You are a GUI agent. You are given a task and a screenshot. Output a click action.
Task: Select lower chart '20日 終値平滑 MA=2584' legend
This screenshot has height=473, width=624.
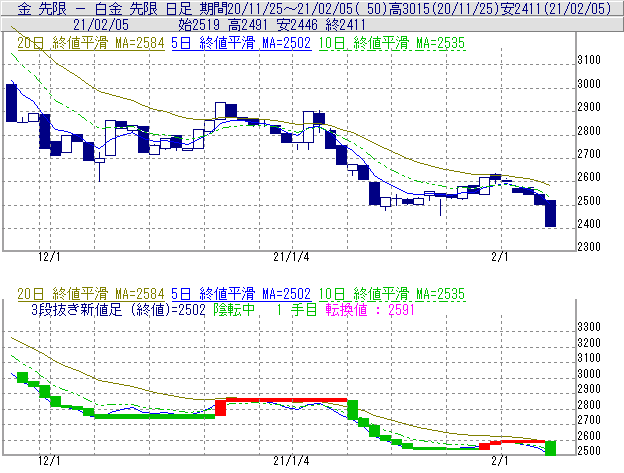coord(91,294)
